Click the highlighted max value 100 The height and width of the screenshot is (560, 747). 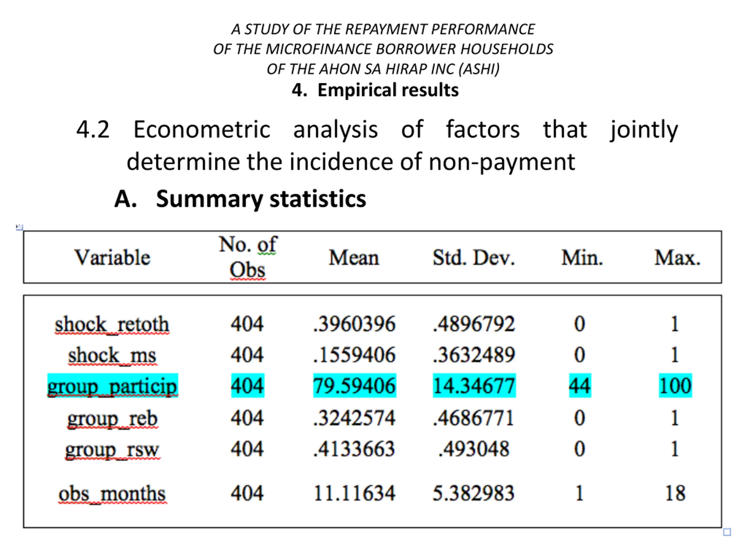[676, 386]
